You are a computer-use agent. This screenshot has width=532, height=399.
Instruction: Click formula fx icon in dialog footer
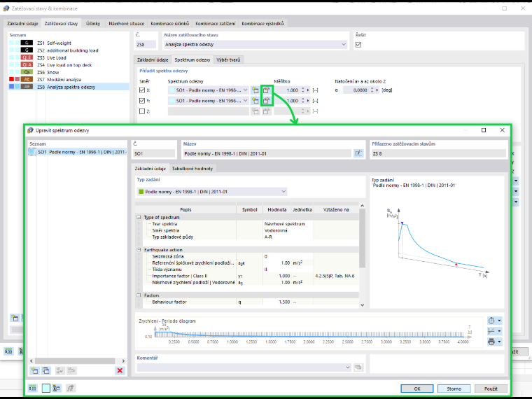click(70, 388)
